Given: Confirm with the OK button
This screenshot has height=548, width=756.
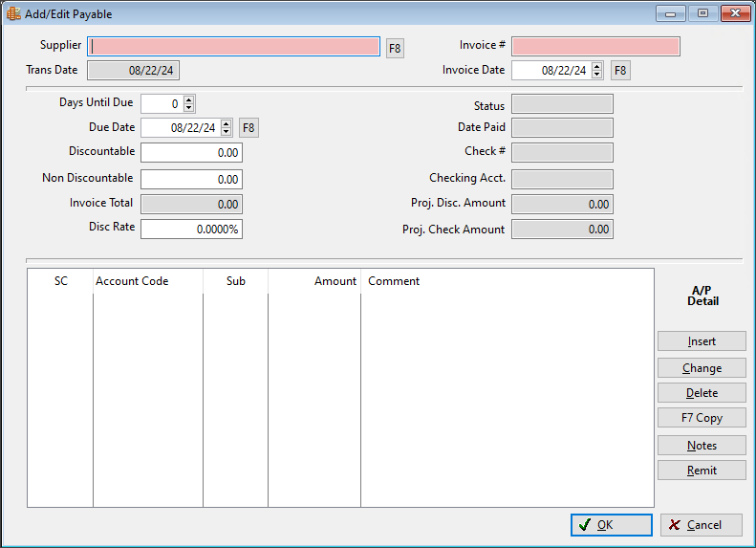Looking at the screenshot, I should [x=612, y=525].
